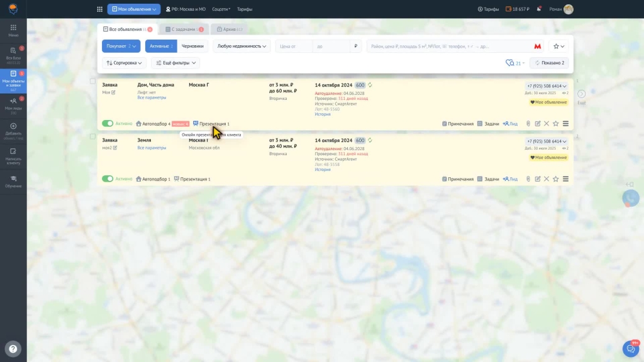Delete the Дом, Часть дома request
Image resolution: width=644 pixels, height=362 pixels.
point(547,124)
